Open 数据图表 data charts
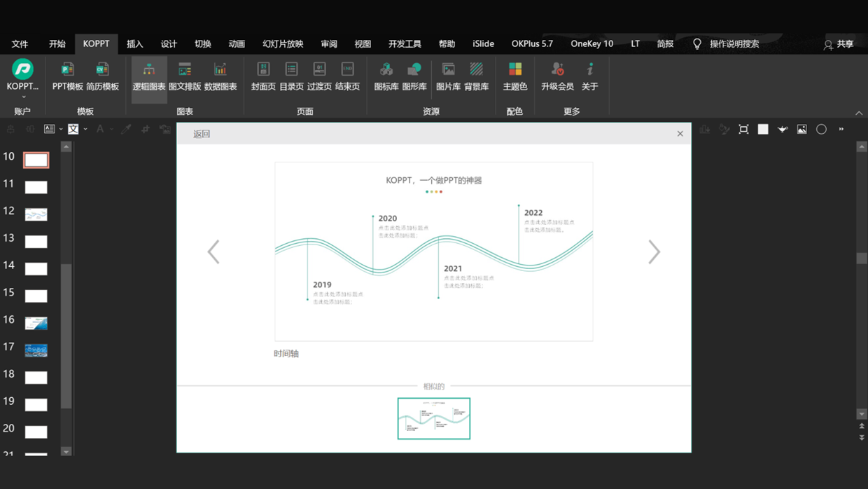The height and width of the screenshot is (489, 868). coord(220,76)
